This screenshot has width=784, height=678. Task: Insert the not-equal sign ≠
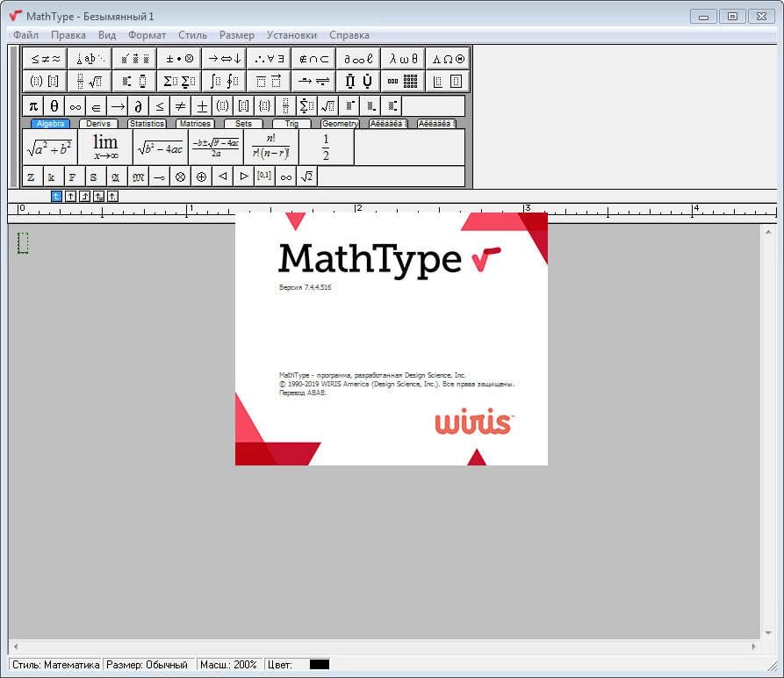point(181,106)
